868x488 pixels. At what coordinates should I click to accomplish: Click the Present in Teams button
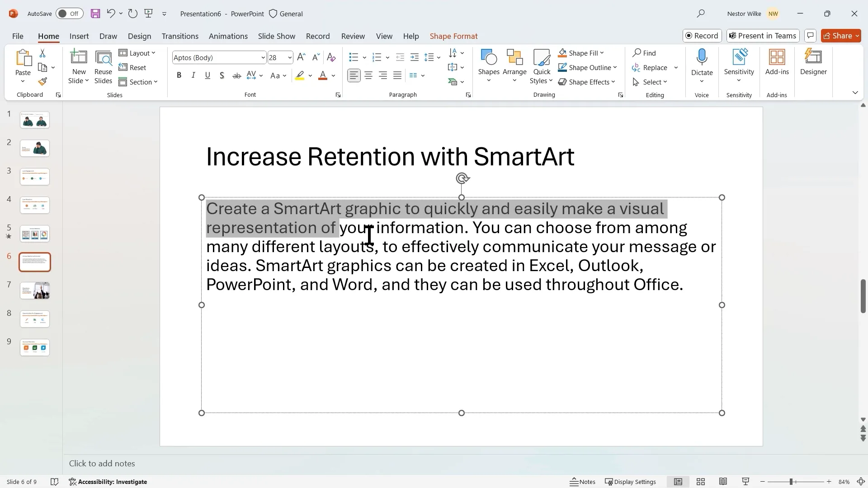(x=763, y=36)
